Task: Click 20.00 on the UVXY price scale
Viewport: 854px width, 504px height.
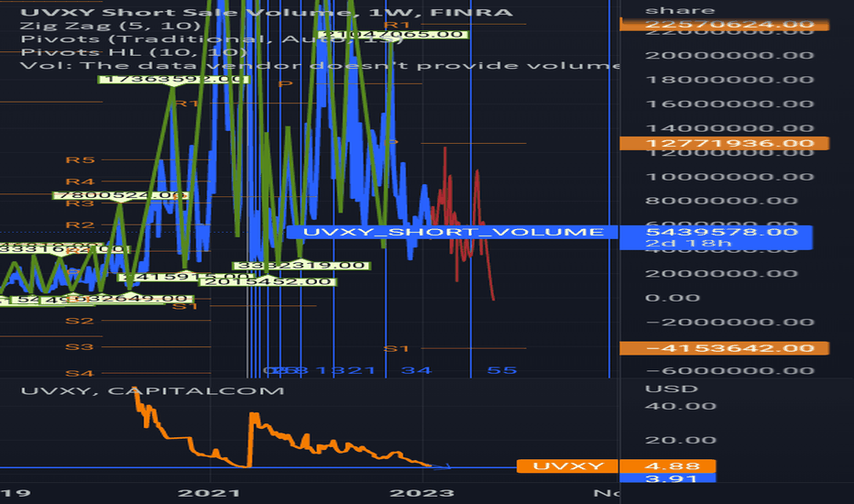Action: [x=680, y=440]
